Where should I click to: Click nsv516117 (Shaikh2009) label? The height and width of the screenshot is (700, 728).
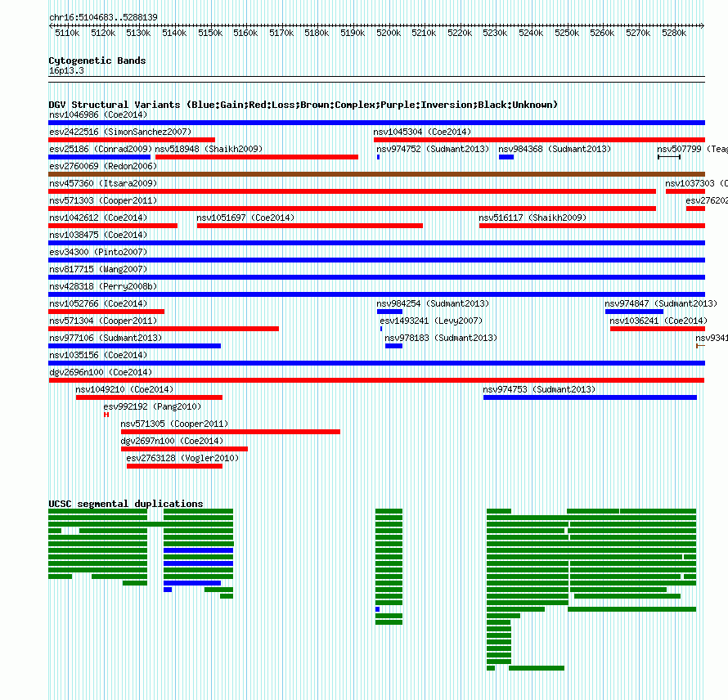533,218
